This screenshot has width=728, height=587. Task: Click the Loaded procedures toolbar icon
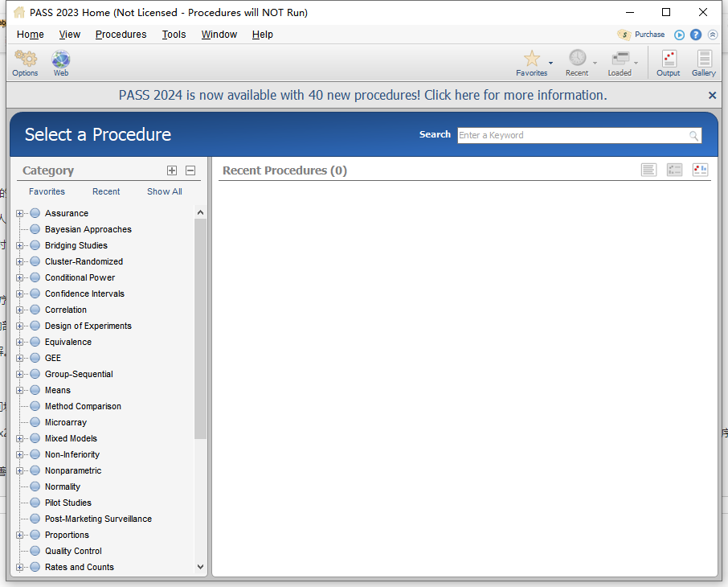[x=620, y=59]
